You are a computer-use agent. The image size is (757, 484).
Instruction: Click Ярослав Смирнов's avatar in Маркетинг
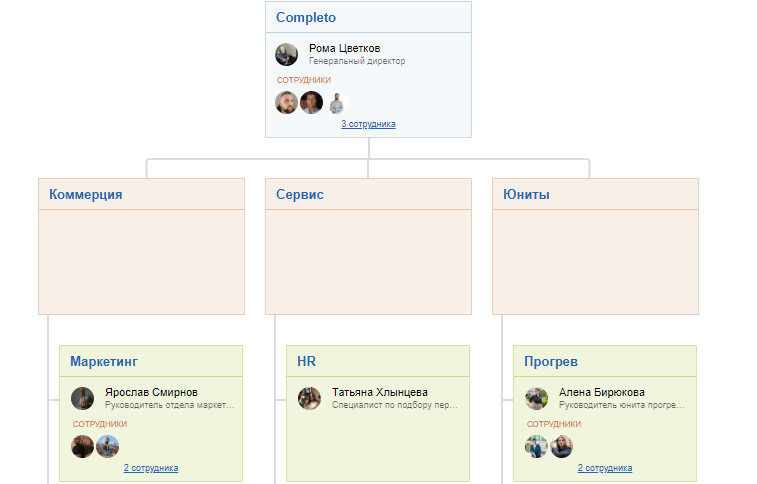(x=83, y=398)
